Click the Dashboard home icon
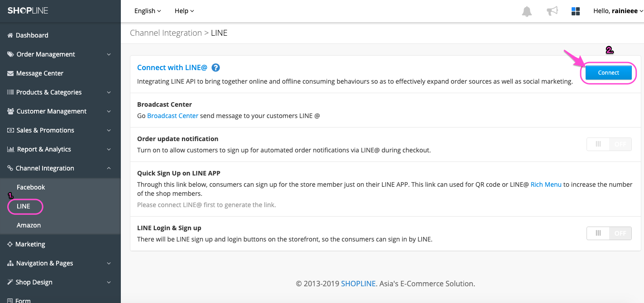Screen dimensions: 644x303 [10, 35]
